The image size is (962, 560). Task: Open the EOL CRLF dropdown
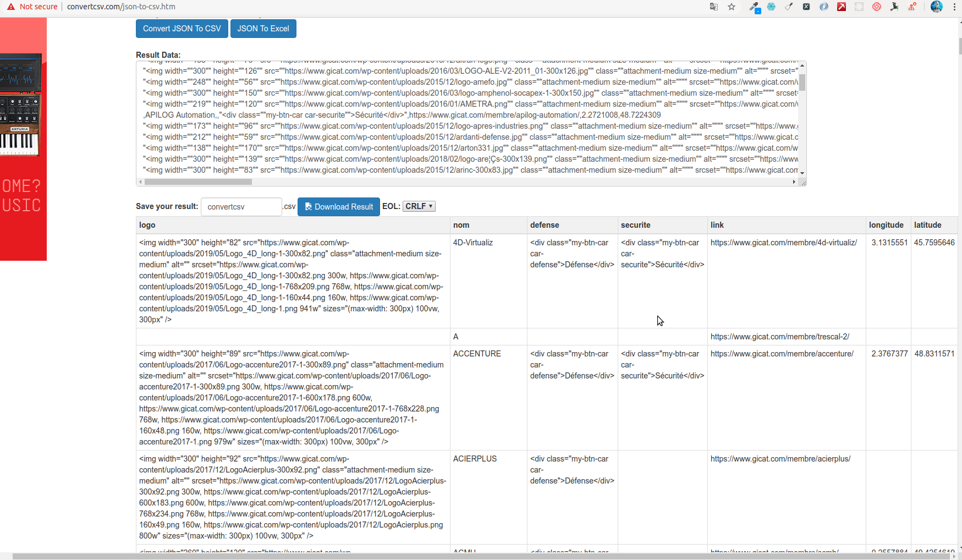[419, 206]
